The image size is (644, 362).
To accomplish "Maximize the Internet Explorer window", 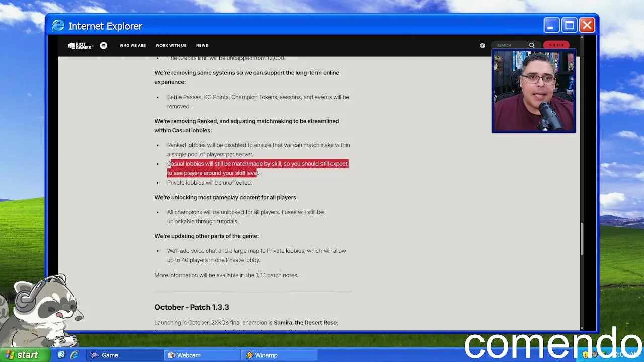I will [569, 25].
